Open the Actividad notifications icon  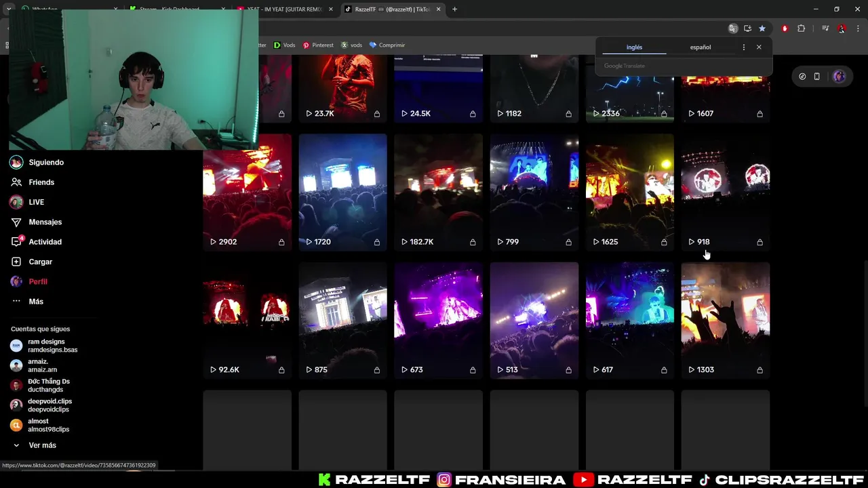[x=16, y=242]
